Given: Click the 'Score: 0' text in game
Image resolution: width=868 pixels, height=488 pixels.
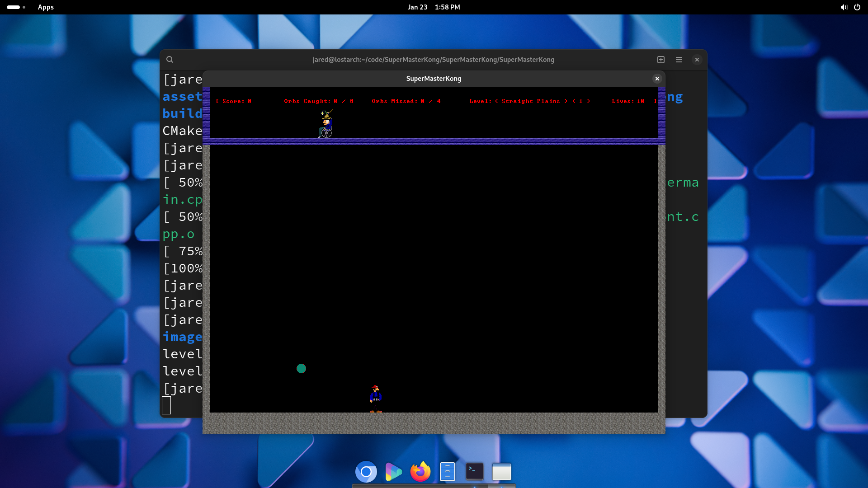Looking at the screenshot, I should 237,101.
